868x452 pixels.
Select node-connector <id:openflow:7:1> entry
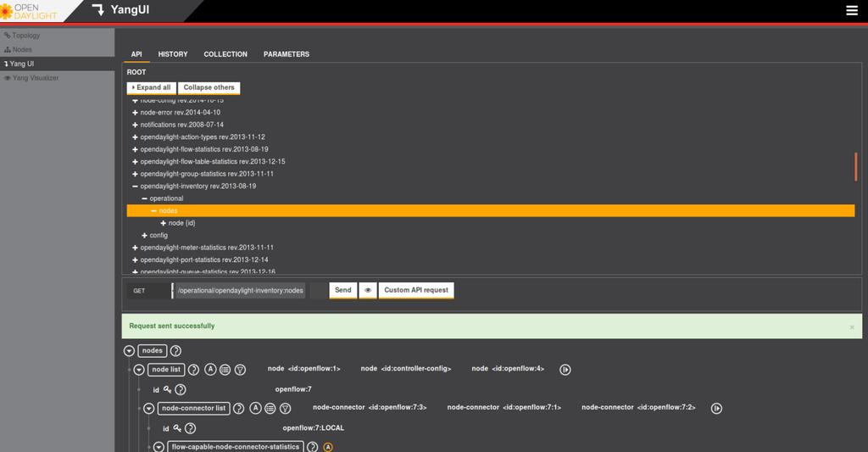504,408
